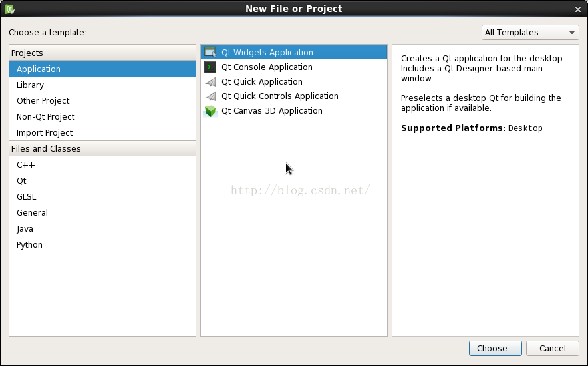Select Import Project category
The image size is (588, 366).
102,132
